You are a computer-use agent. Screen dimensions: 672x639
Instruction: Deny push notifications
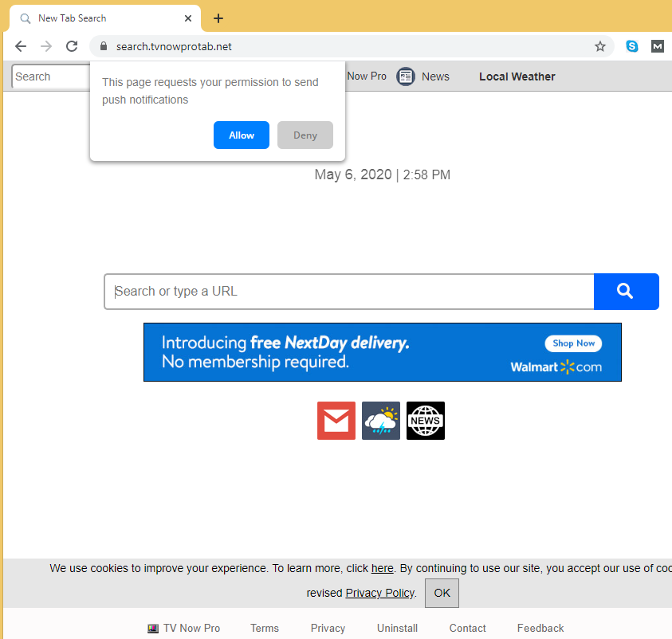tap(305, 135)
